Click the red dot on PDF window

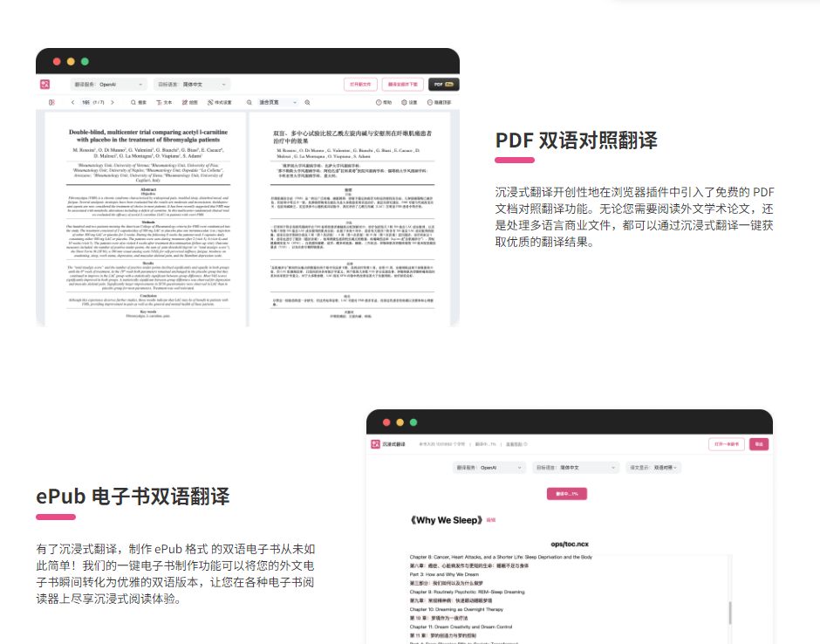(x=57, y=62)
